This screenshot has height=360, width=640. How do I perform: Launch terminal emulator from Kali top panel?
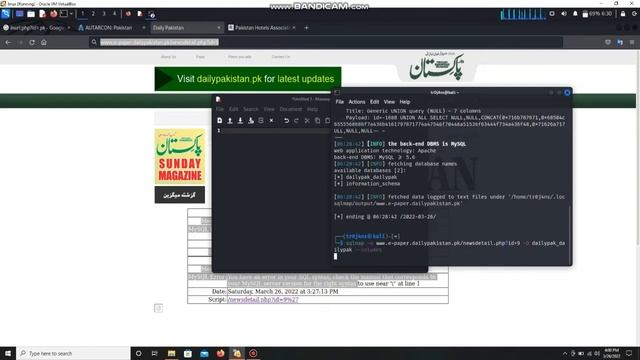click(x=64, y=14)
